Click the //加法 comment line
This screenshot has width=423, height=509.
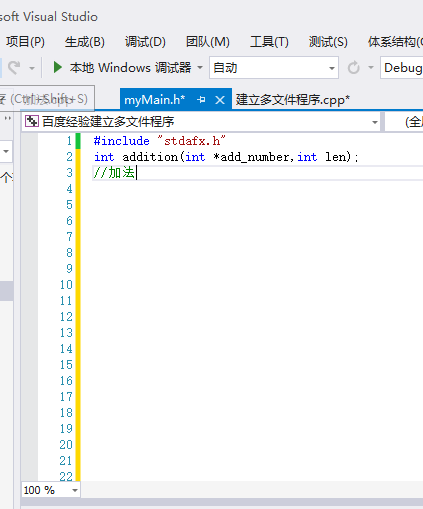point(114,173)
